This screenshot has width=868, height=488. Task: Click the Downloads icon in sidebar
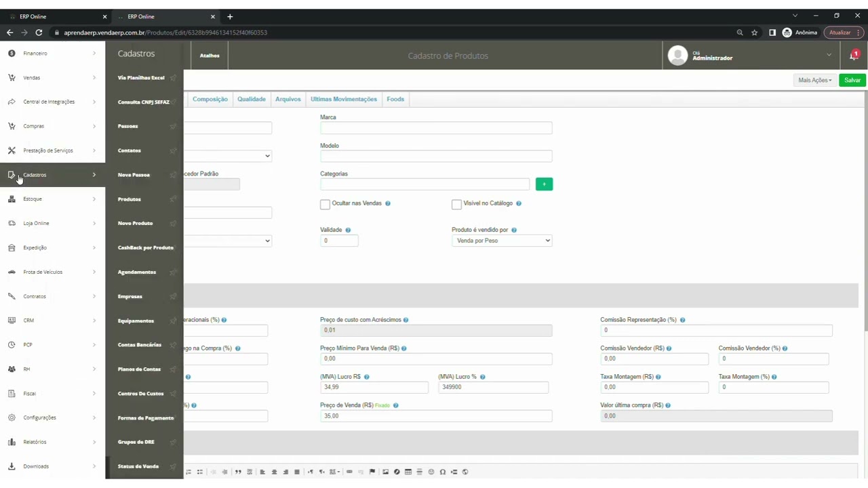click(x=12, y=466)
